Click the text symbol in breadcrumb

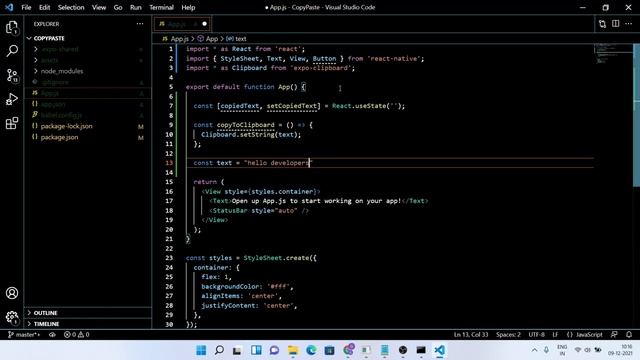click(x=236, y=39)
